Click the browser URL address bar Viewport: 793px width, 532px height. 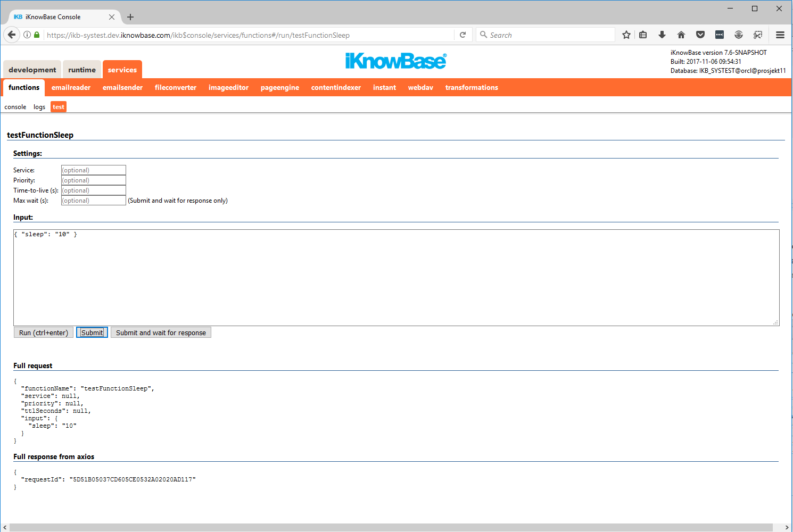point(249,35)
